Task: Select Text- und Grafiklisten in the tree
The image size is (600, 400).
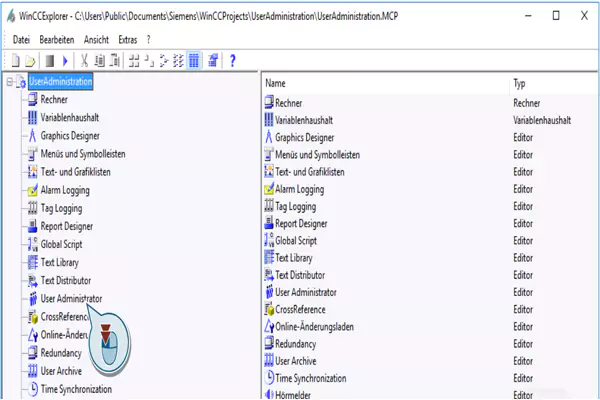Action: click(76, 172)
